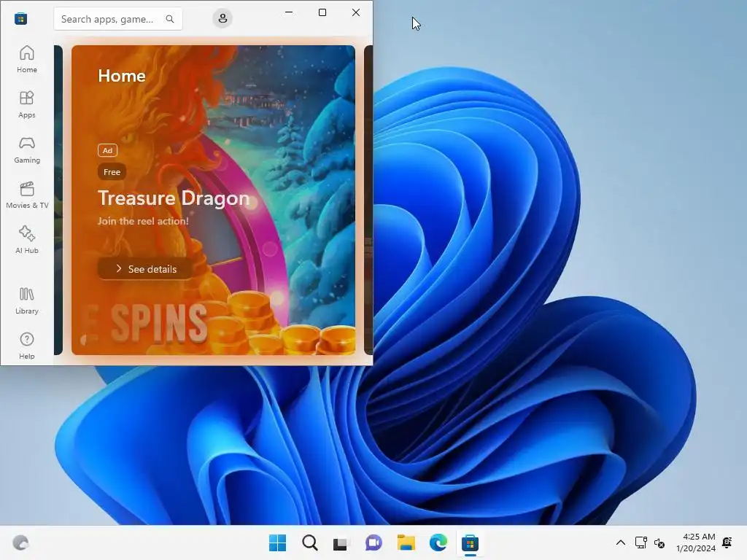Go to the Gaming section
The width and height of the screenshot is (747, 560).
click(27, 150)
